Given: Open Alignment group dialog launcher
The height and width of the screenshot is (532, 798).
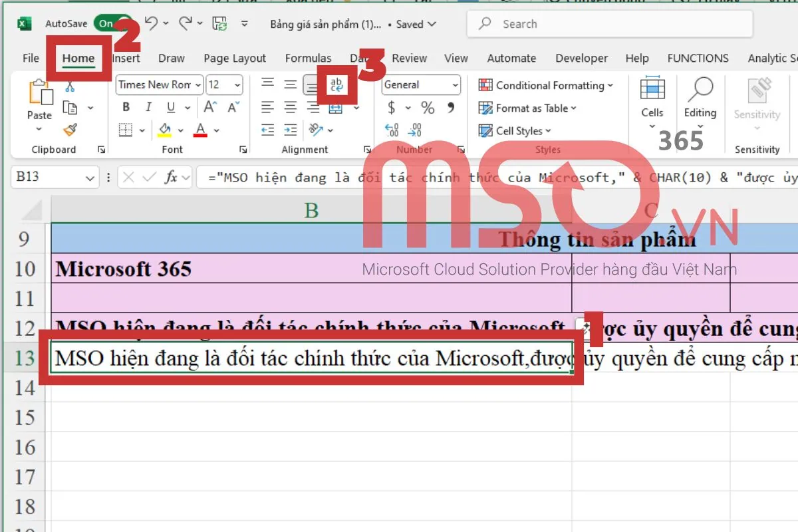Looking at the screenshot, I should (x=367, y=150).
